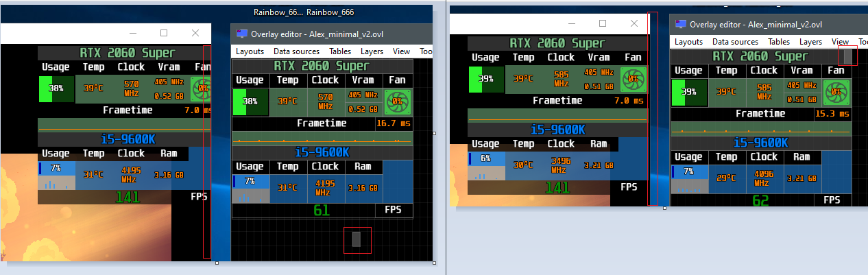Maximize the left game window
Screen dimensions: 868x275
point(164,33)
